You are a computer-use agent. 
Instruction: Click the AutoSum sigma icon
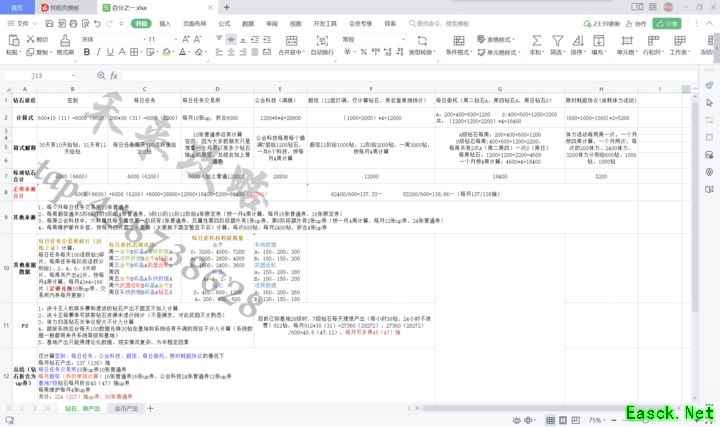click(536, 40)
